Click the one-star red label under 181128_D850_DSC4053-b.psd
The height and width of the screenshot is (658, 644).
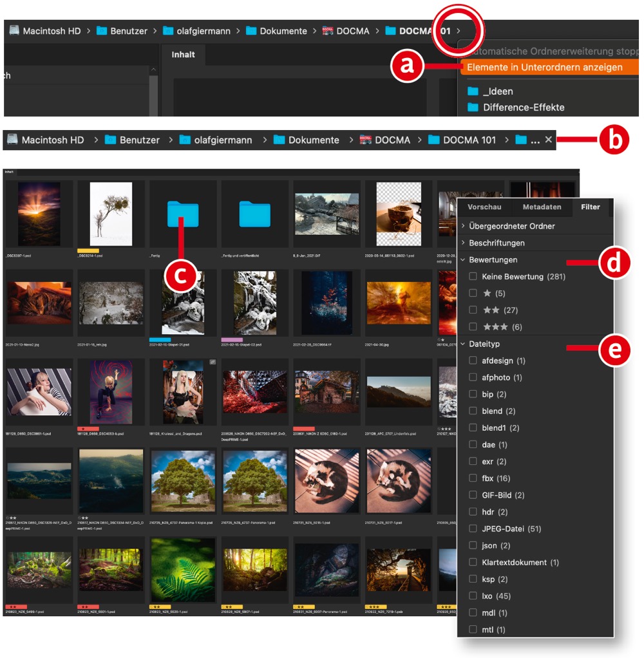(88, 429)
